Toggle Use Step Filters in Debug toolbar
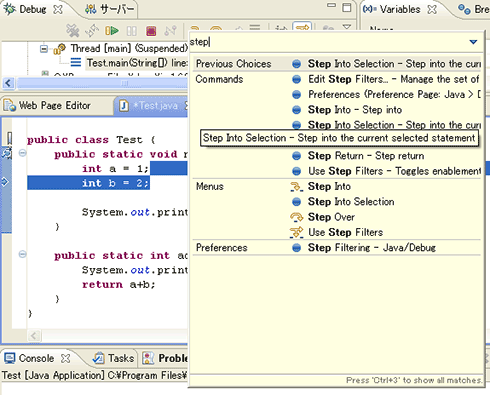The height and width of the screenshot is (395, 490). 302,26
